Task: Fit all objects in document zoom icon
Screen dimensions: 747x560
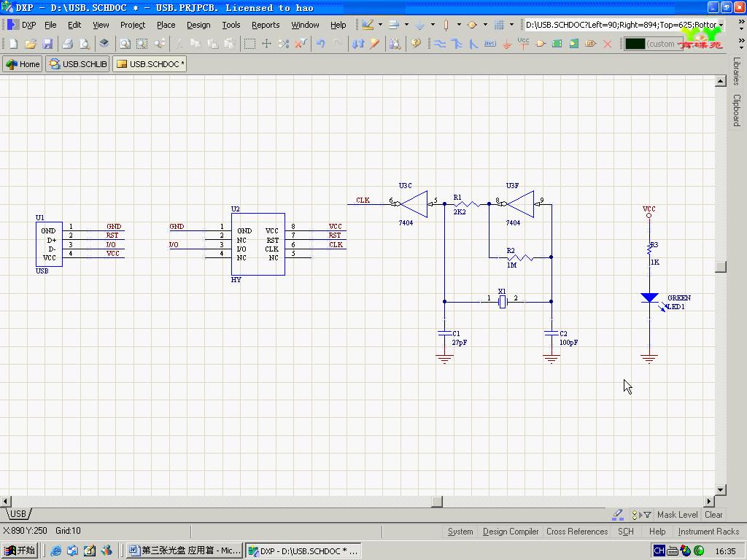Action: (125, 44)
